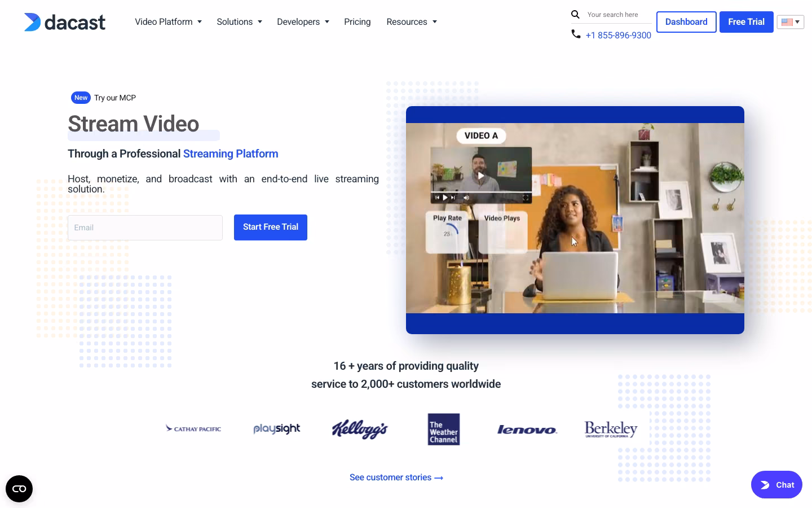Viewport: 812px width, 508px height.
Task: Click the Free Trial header button
Action: [x=746, y=22]
